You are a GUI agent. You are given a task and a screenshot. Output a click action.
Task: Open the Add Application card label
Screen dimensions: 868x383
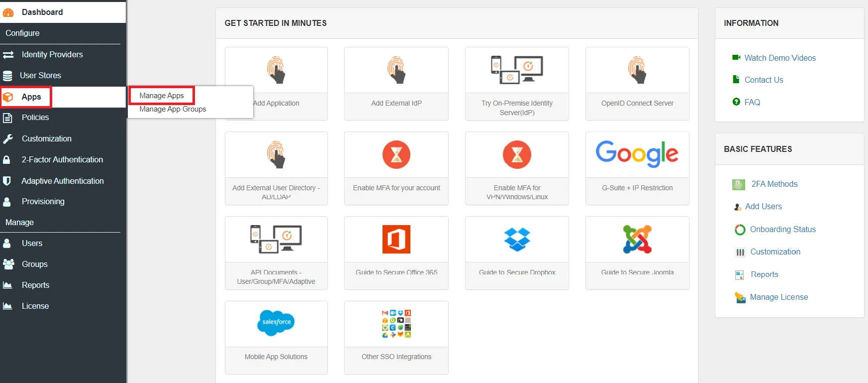click(x=276, y=103)
